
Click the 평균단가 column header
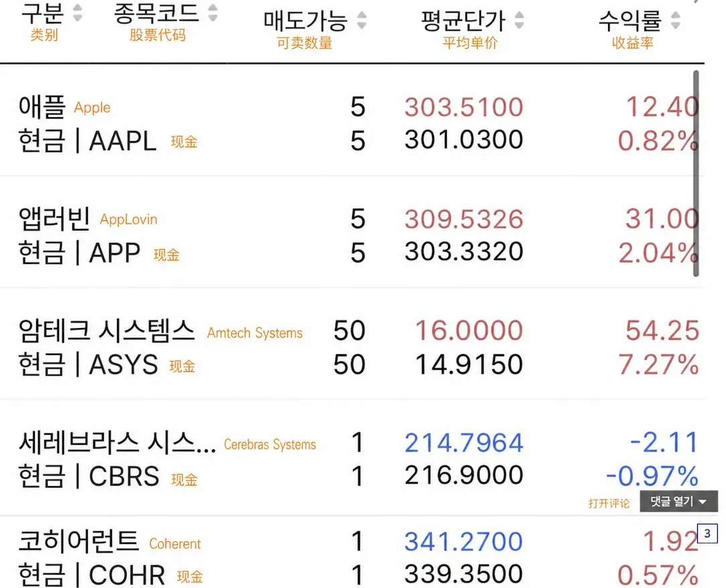pos(463,20)
